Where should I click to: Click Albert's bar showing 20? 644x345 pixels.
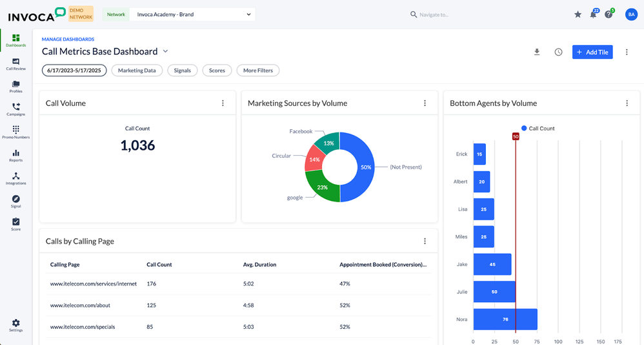click(482, 182)
